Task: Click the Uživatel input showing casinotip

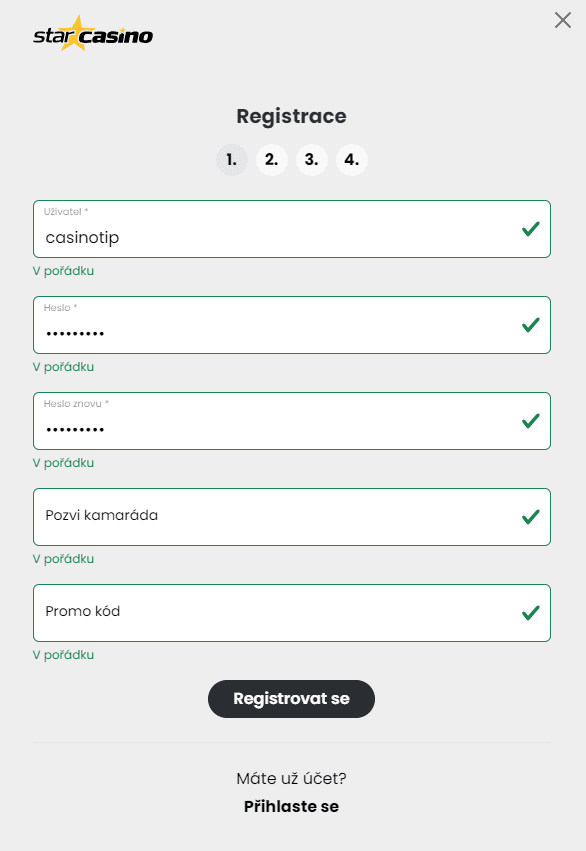Action: click(x=250, y=235)
